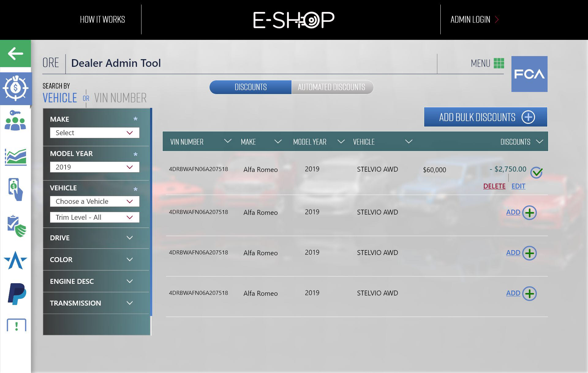Open the Make Select dropdown
This screenshot has width=588, height=373.
pyautogui.click(x=95, y=133)
